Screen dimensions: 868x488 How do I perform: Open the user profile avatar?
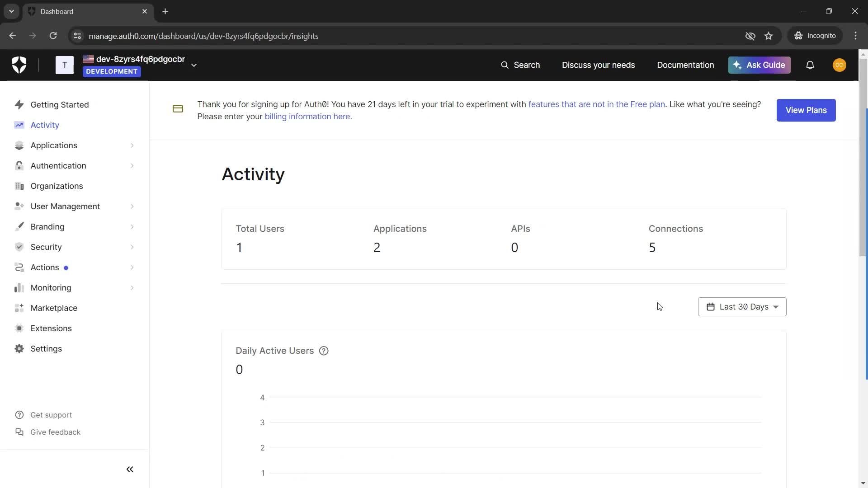click(840, 65)
